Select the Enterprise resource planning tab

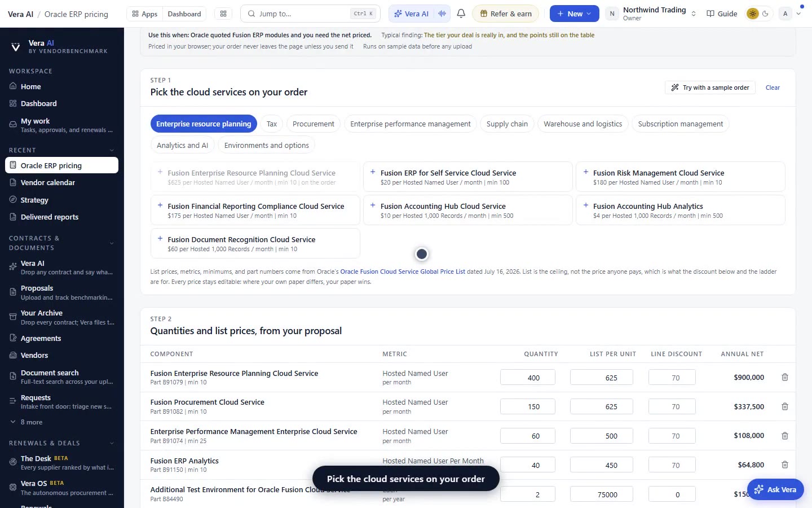tap(204, 124)
